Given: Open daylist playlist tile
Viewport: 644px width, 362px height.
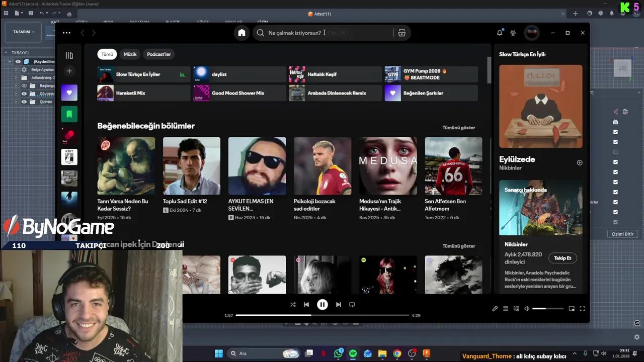Looking at the screenshot, I should click(x=239, y=74).
